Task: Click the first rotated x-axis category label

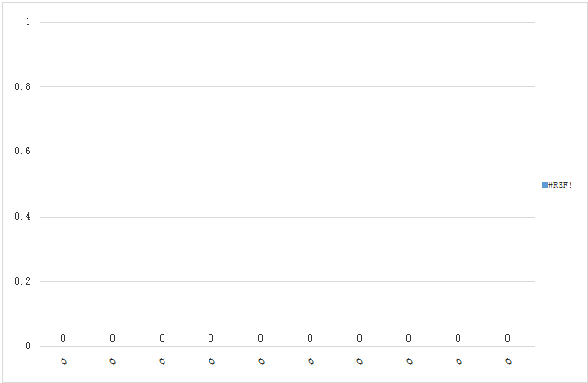Action: pos(63,361)
